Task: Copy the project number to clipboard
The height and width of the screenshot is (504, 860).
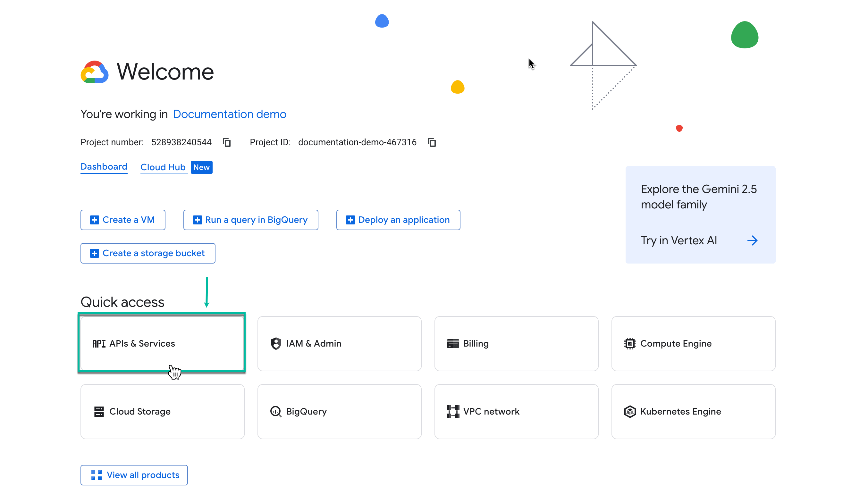Action: pos(227,142)
